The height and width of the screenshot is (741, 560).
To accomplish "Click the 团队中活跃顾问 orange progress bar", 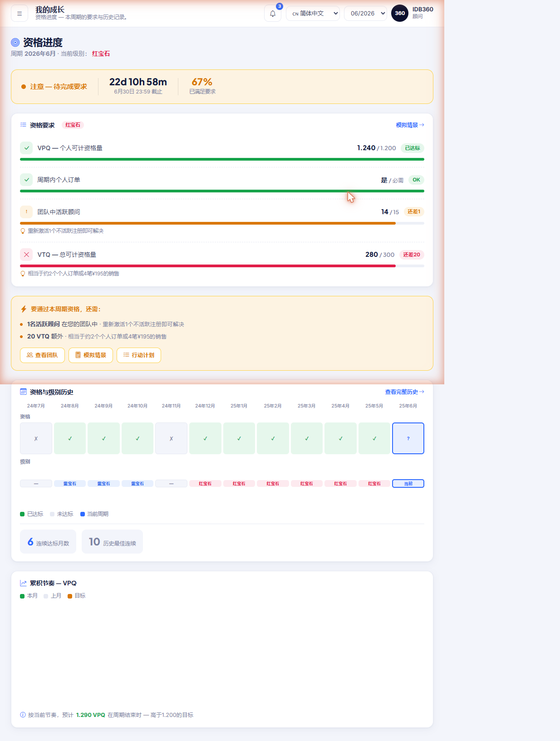I will click(x=222, y=223).
